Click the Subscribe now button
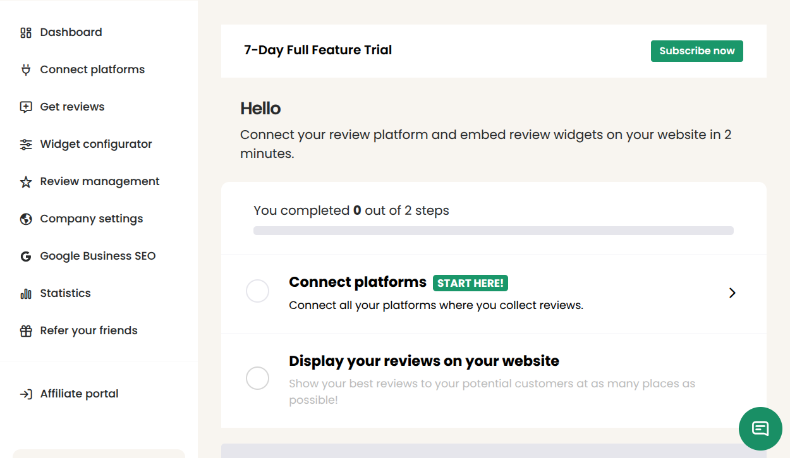This screenshot has height=458, width=790. pos(697,51)
